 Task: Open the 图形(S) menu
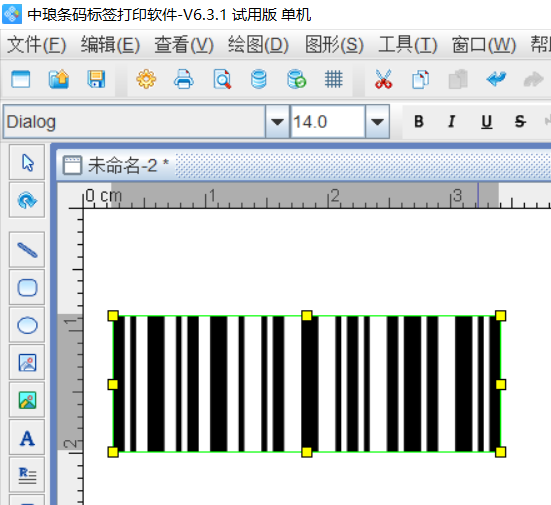pos(334,45)
